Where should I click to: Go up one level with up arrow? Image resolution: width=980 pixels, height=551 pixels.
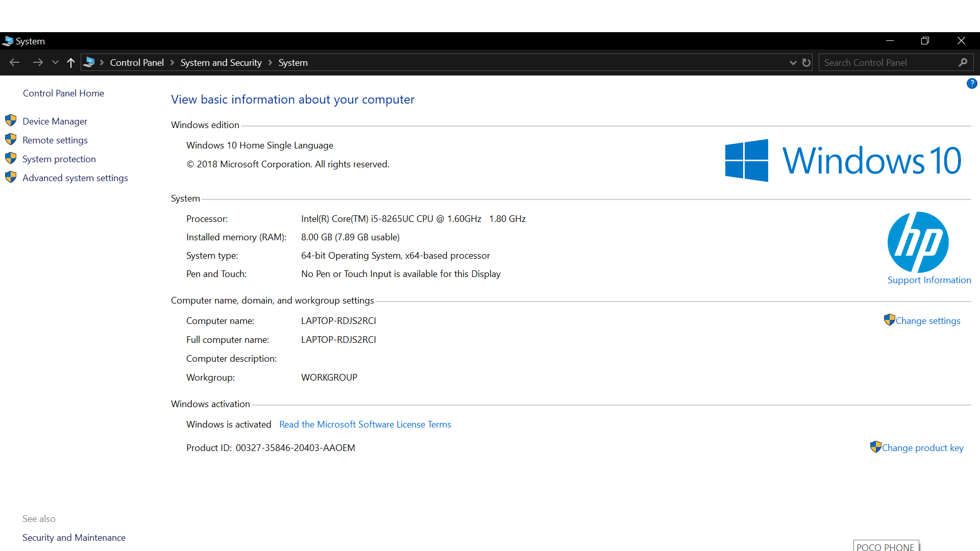[x=71, y=62]
